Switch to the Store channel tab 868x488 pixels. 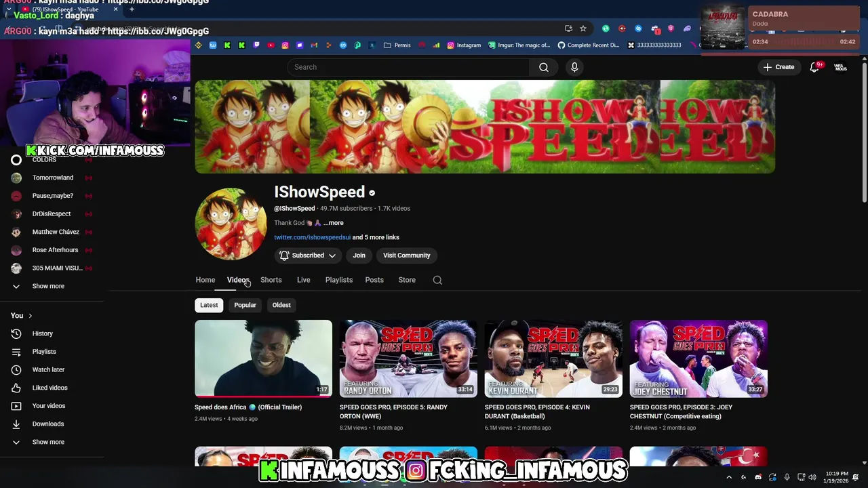[x=407, y=280]
